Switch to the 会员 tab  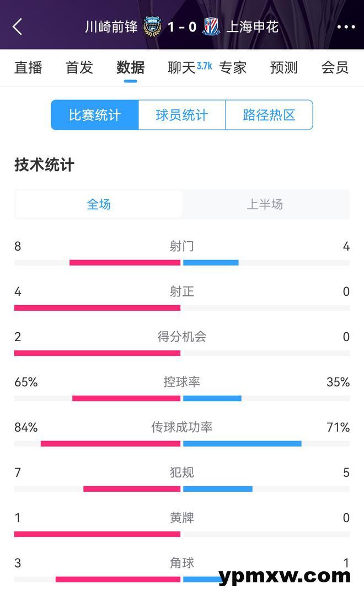335,67
